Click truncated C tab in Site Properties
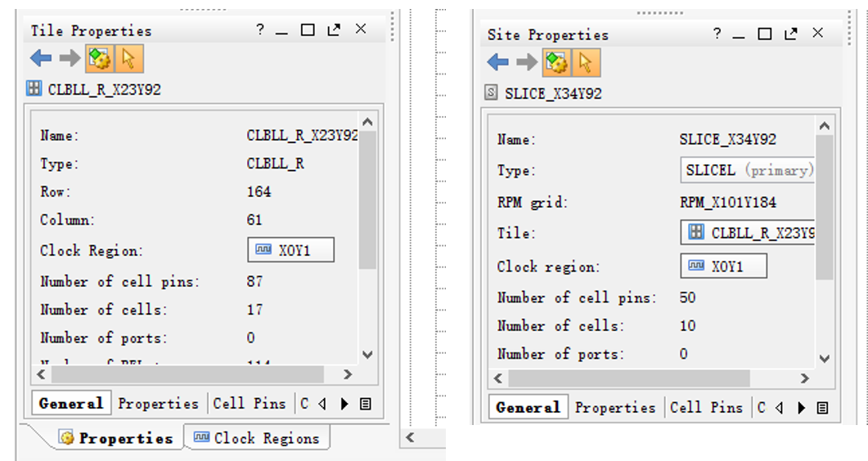The width and height of the screenshot is (868, 461). 762,408
